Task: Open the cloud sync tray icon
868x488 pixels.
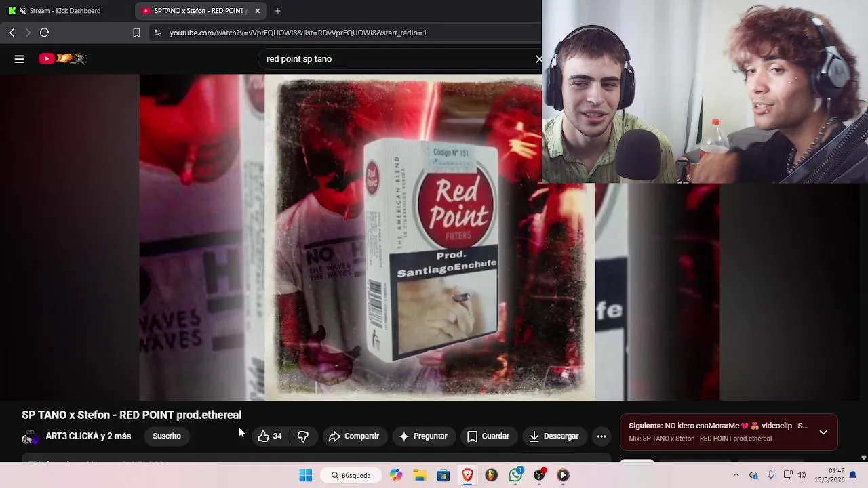Action: [753, 475]
